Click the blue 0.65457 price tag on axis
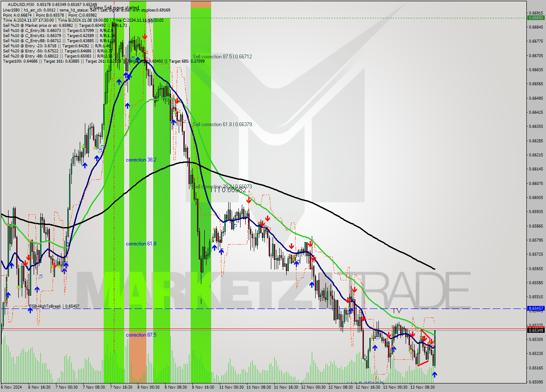Screen dimensions: 546x392 [536, 308]
